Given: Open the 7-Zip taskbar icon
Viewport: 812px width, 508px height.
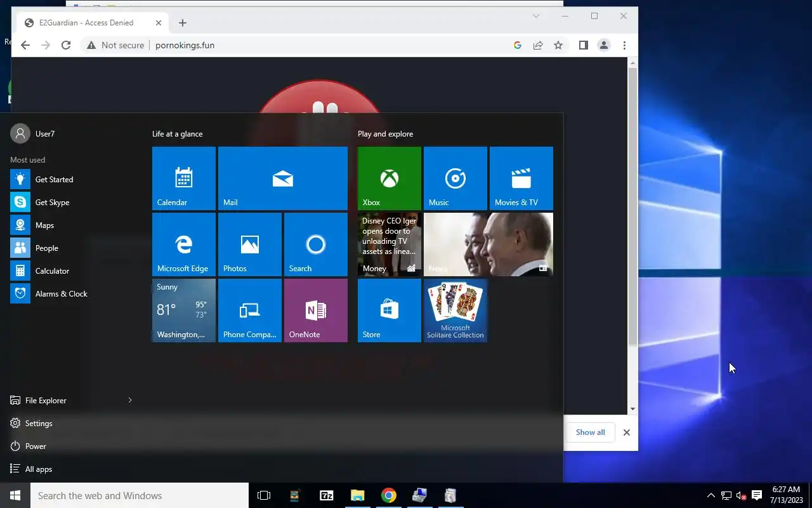Looking at the screenshot, I should click(x=327, y=495).
